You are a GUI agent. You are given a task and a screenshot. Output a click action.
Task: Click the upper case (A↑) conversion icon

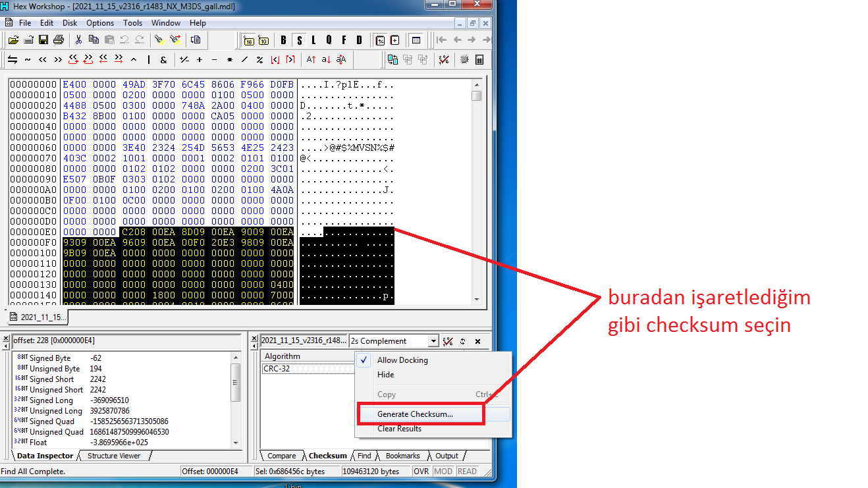click(312, 59)
